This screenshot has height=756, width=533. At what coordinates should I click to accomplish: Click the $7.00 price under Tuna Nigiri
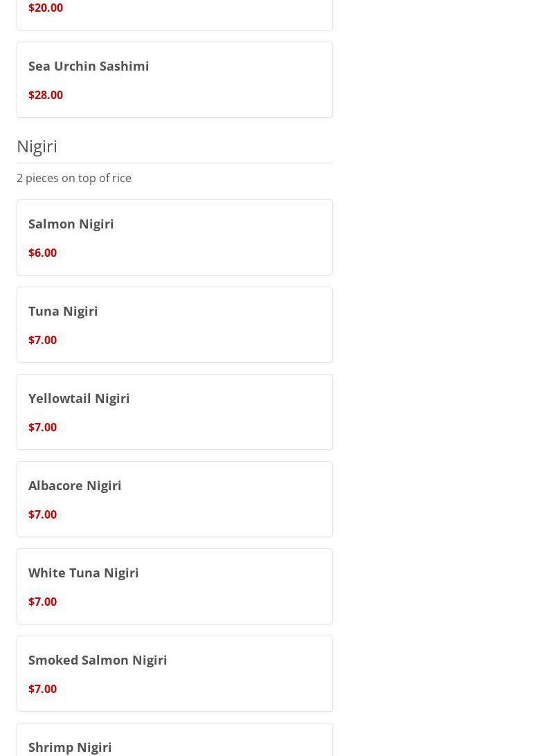42,340
